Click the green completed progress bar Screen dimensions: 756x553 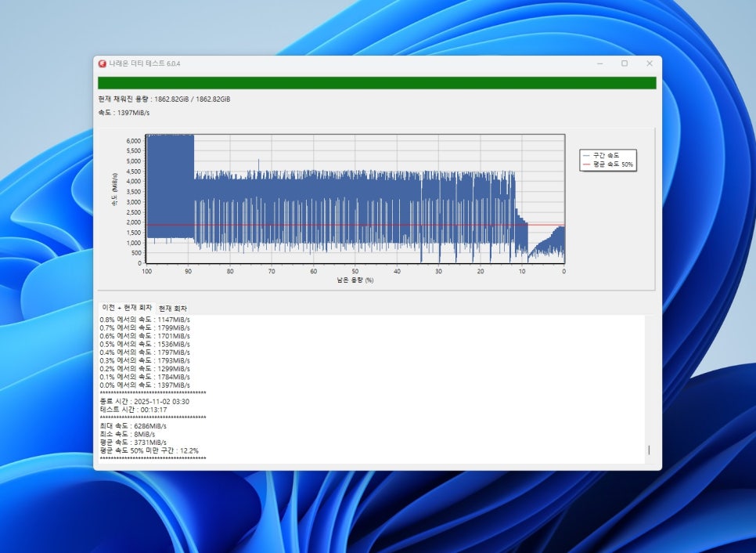point(376,83)
